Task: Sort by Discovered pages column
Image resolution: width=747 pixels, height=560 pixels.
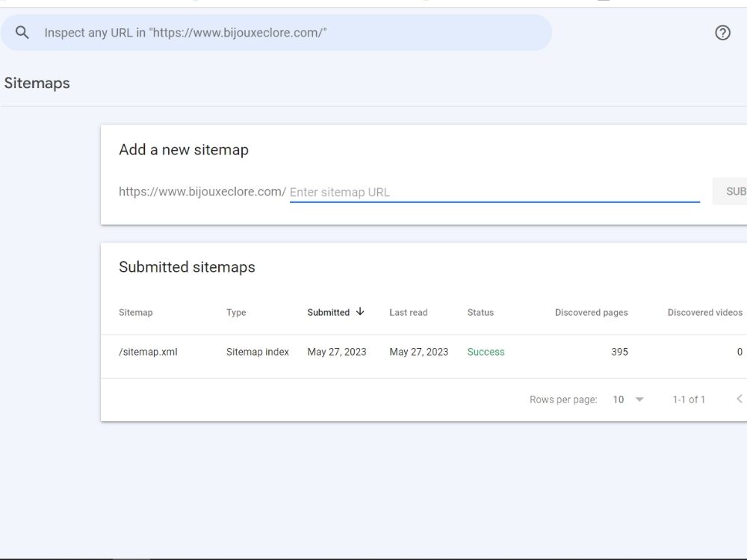Action: click(591, 312)
